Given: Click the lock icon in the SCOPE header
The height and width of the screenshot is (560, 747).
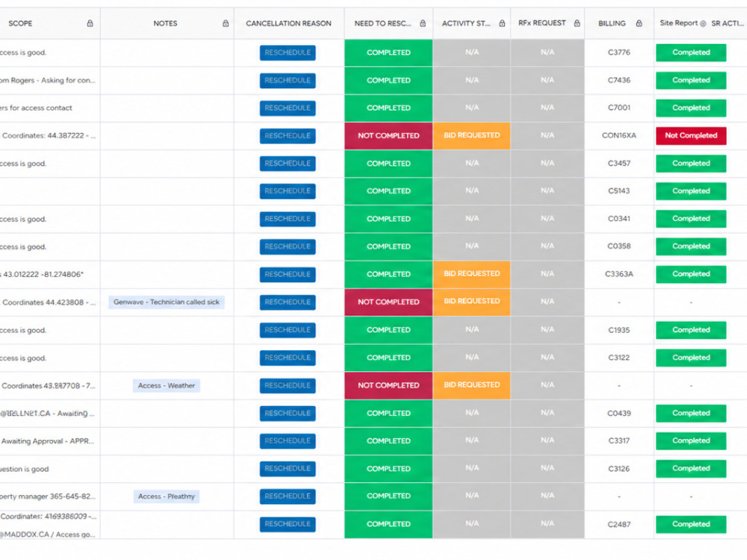Looking at the screenshot, I should 90,23.
